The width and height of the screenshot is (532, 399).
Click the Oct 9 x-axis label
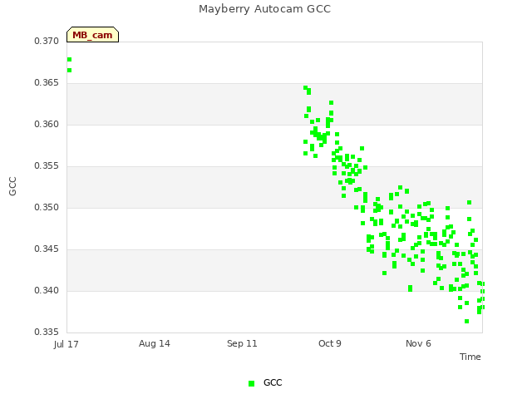click(x=330, y=343)
